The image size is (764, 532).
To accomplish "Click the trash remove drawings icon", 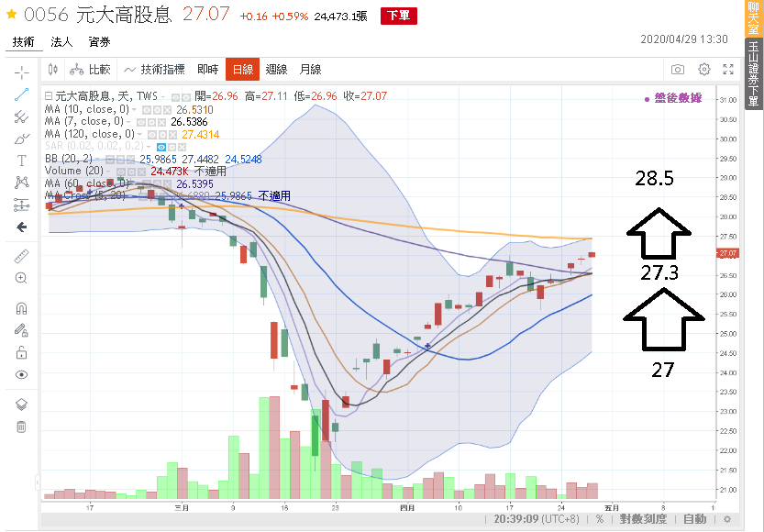I will point(21,427).
